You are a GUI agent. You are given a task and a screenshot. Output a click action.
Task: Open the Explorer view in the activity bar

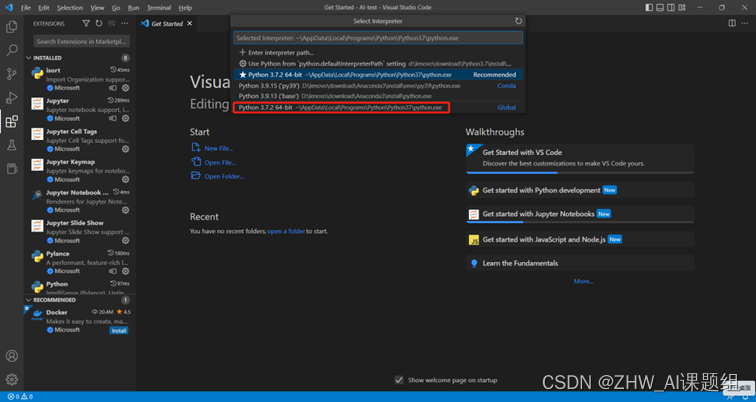[x=12, y=27]
